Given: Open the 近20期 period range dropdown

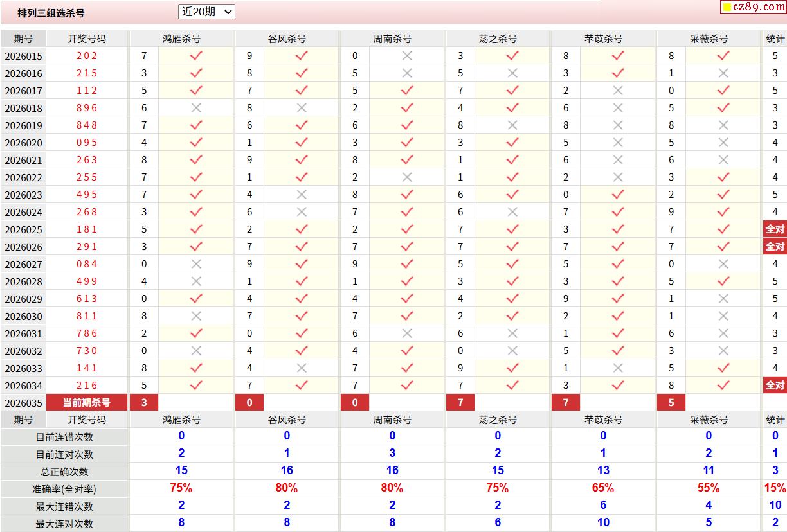Looking at the screenshot, I should [206, 12].
